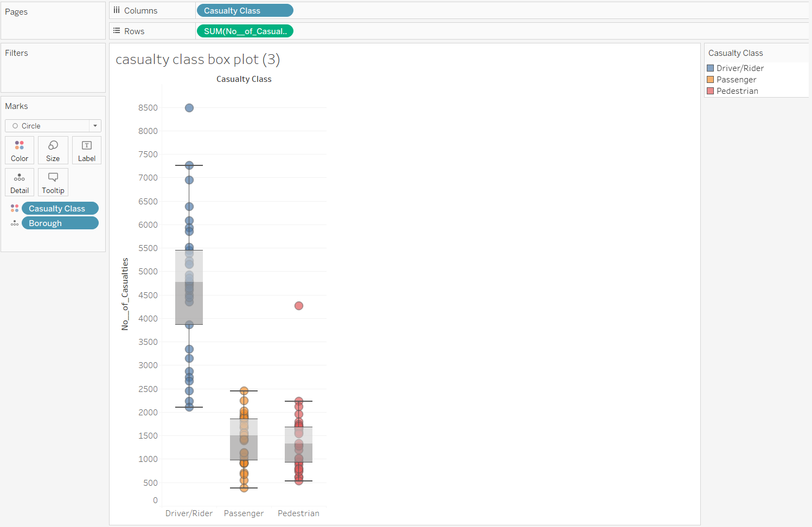
Task: Open the Label mark property
Action: click(x=86, y=150)
